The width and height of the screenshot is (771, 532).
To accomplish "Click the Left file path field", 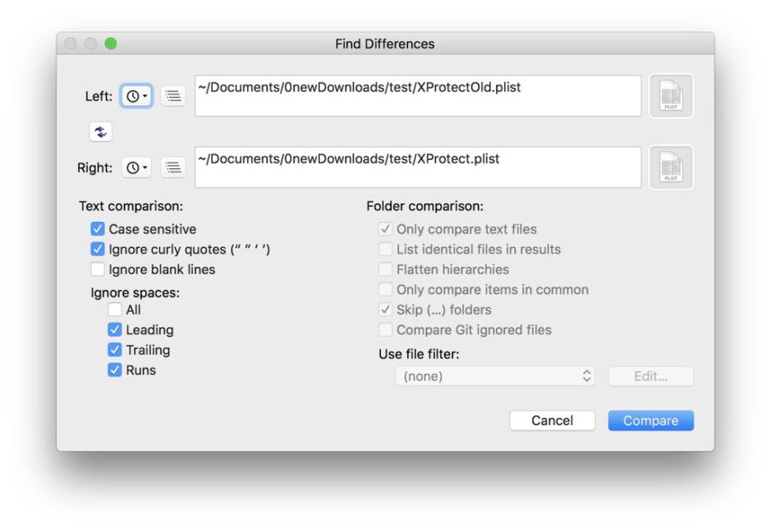I will point(417,96).
